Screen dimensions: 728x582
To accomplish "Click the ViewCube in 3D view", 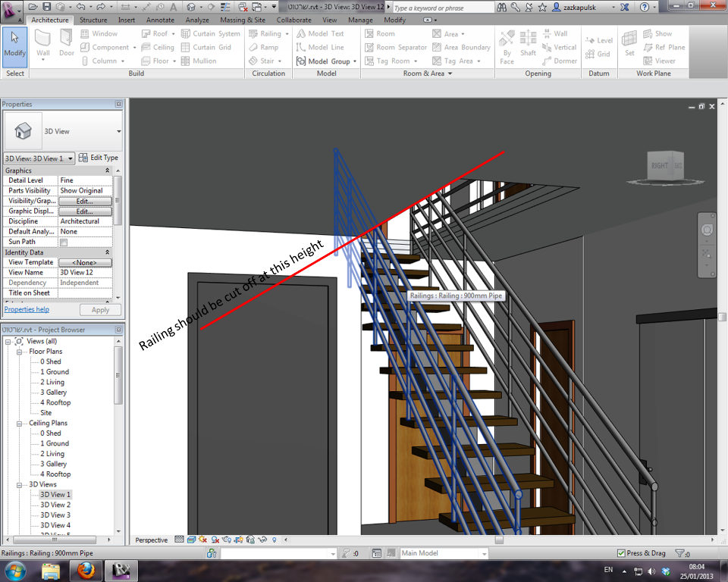I will click(x=665, y=167).
